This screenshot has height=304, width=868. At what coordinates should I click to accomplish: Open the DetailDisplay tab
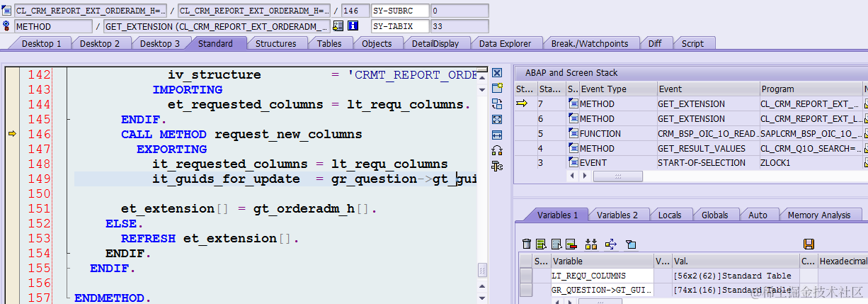tap(435, 43)
